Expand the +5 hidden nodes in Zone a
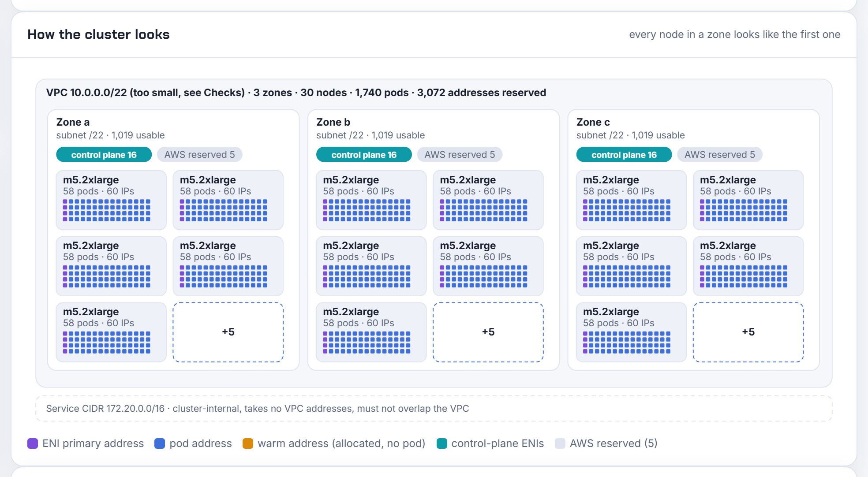Screen dimensions: 868x477 point(228,332)
